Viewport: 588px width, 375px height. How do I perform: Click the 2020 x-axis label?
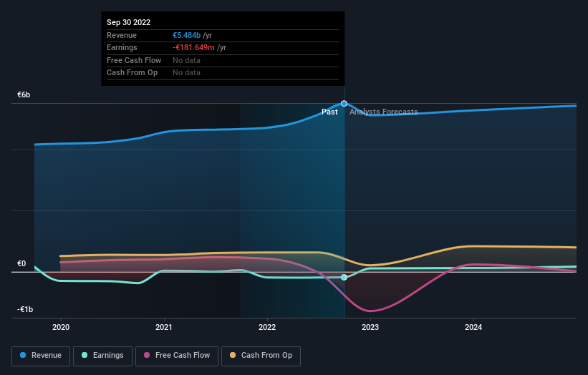click(x=61, y=327)
